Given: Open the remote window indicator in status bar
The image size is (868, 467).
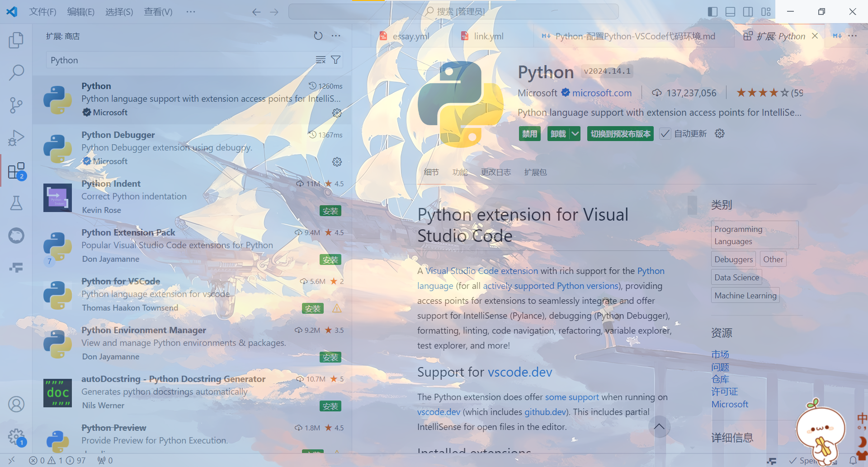Looking at the screenshot, I should [12, 460].
